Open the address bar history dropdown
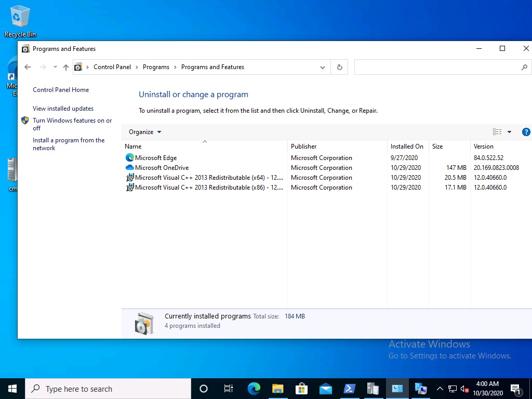The height and width of the screenshot is (399, 532). click(322, 67)
